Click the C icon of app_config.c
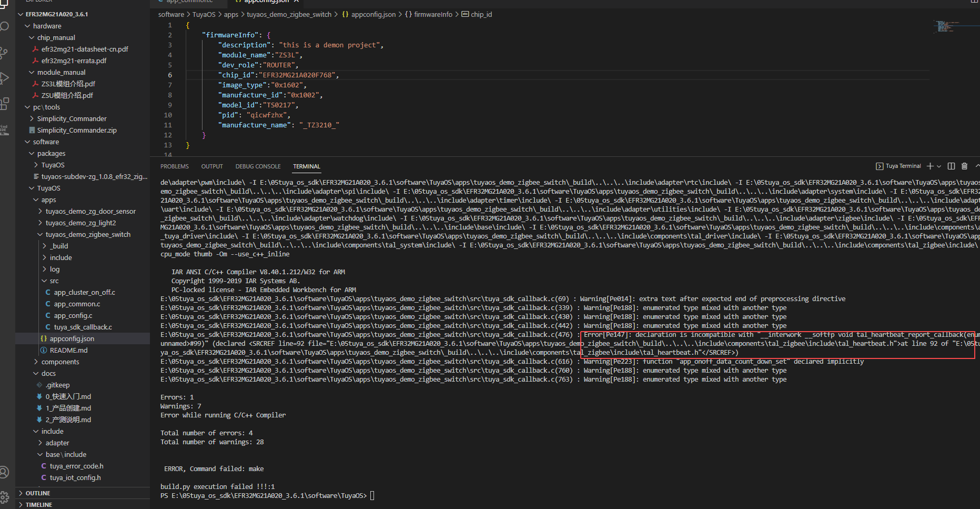 pyautogui.click(x=48, y=315)
